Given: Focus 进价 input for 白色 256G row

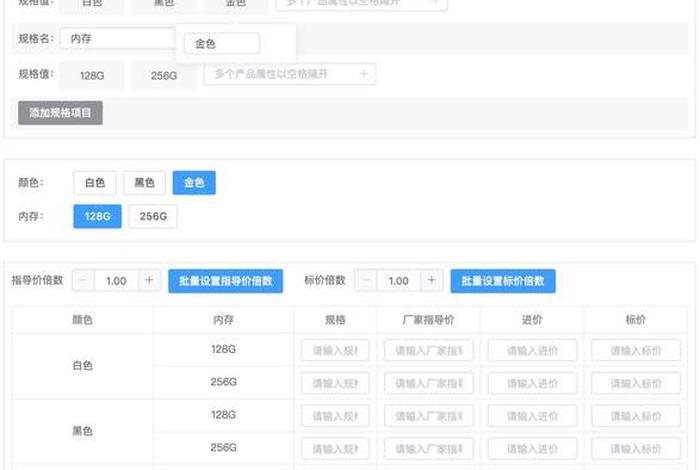Looking at the screenshot, I should pos(532,383).
